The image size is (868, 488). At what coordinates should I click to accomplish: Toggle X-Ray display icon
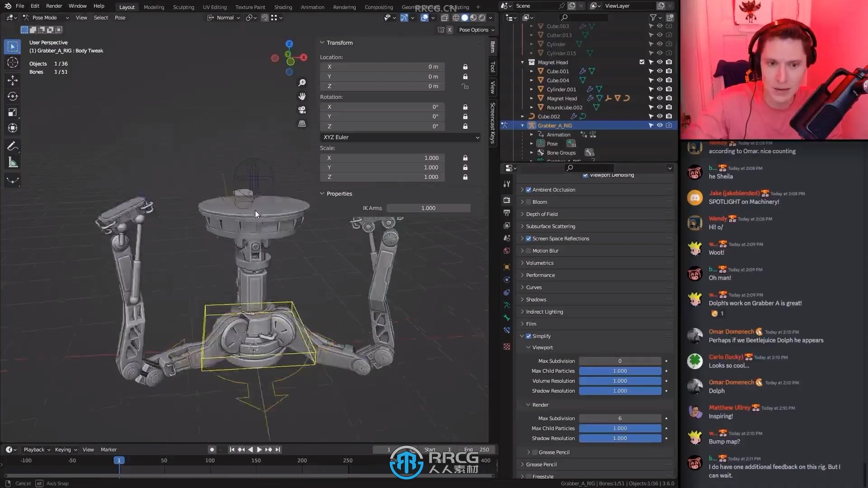click(x=444, y=18)
